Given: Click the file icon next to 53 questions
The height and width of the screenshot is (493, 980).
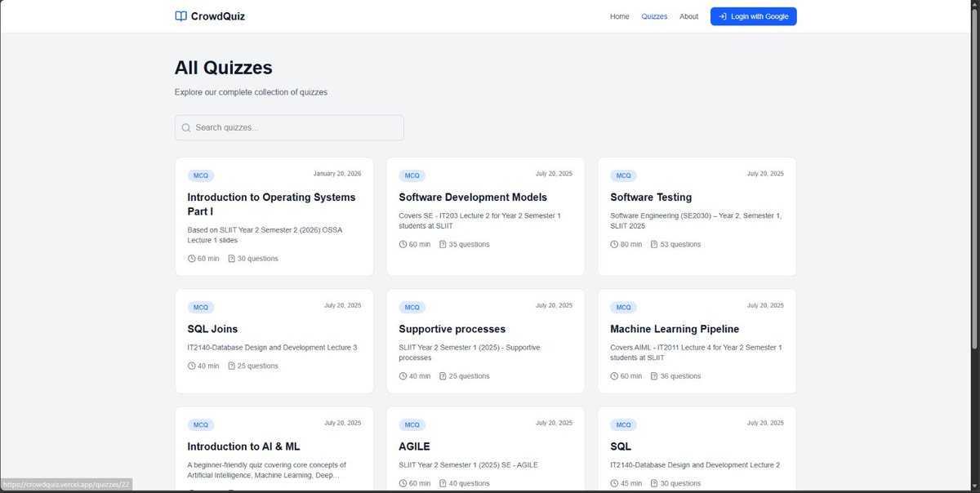Looking at the screenshot, I should coord(654,244).
